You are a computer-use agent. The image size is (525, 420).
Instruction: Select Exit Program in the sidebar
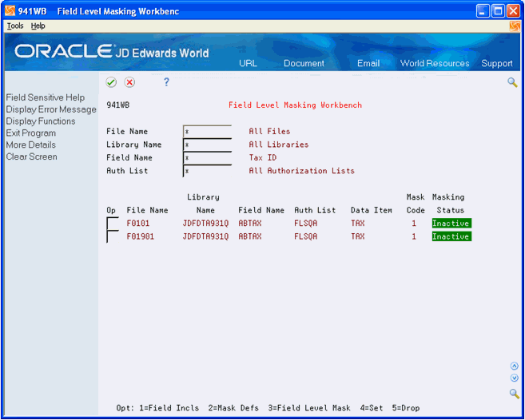tap(31, 133)
